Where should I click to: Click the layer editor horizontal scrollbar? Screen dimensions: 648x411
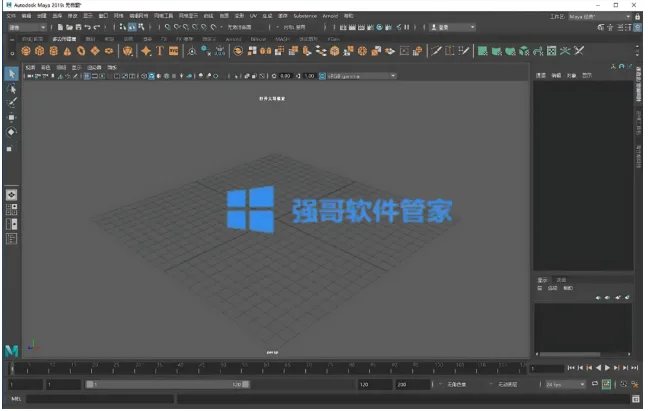click(x=570, y=354)
